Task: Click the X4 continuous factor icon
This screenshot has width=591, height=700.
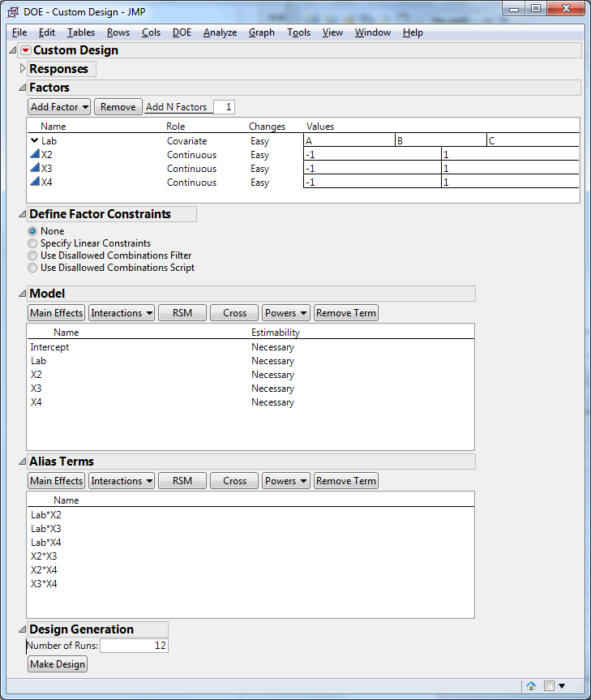Action: 35,182
